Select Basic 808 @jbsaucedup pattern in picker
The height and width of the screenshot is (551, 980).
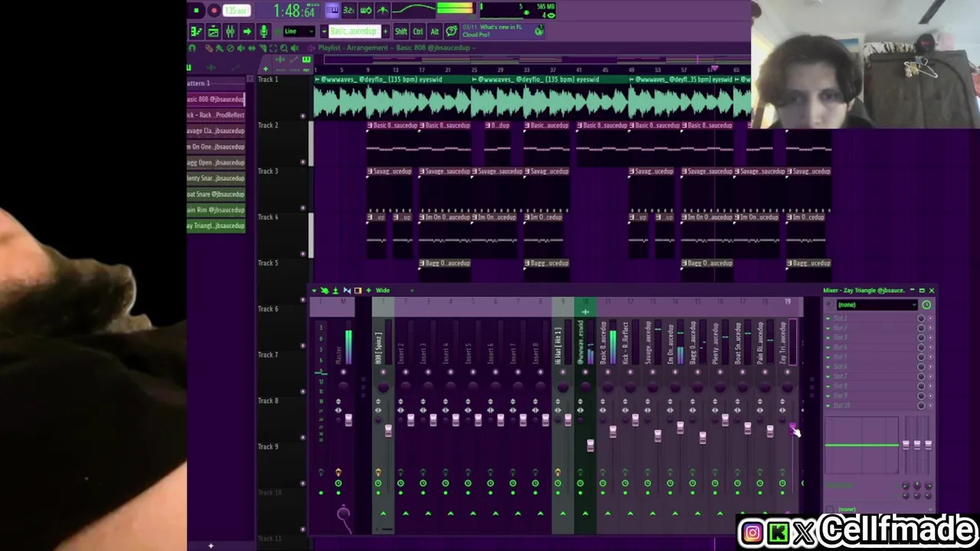216,99
